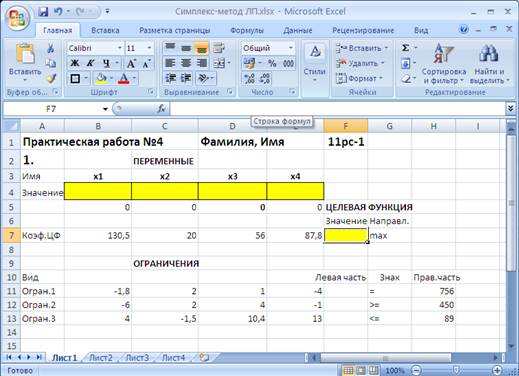The width and height of the screenshot is (519, 376).
Task: Switch to sheet Лист2
Action: click(x=101, y=358)
